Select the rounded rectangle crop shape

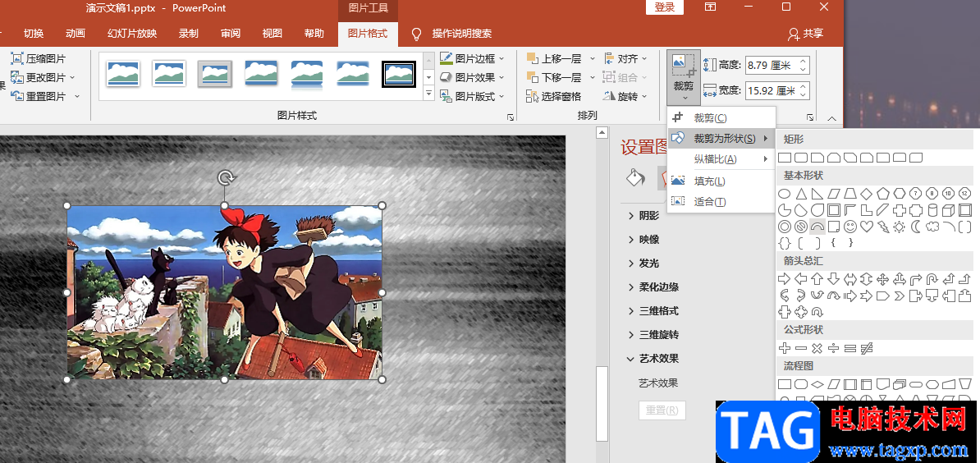(x=800, y=158)
